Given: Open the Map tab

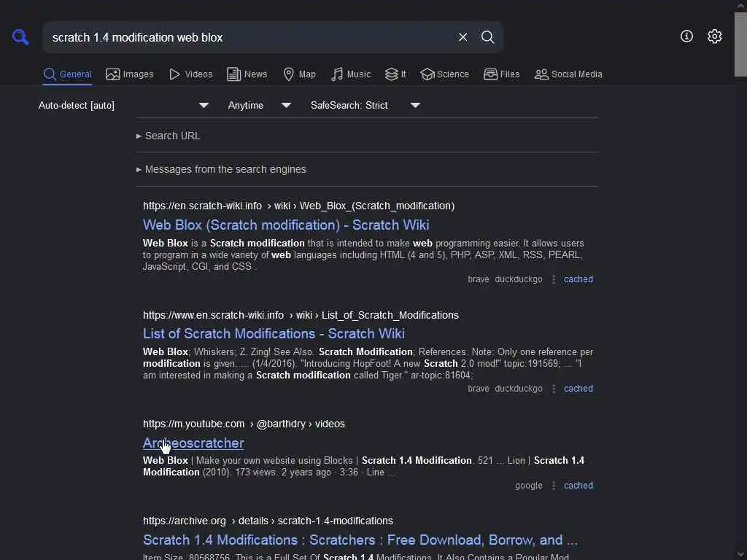Looking at the screenshot, I should click(299, 74).
